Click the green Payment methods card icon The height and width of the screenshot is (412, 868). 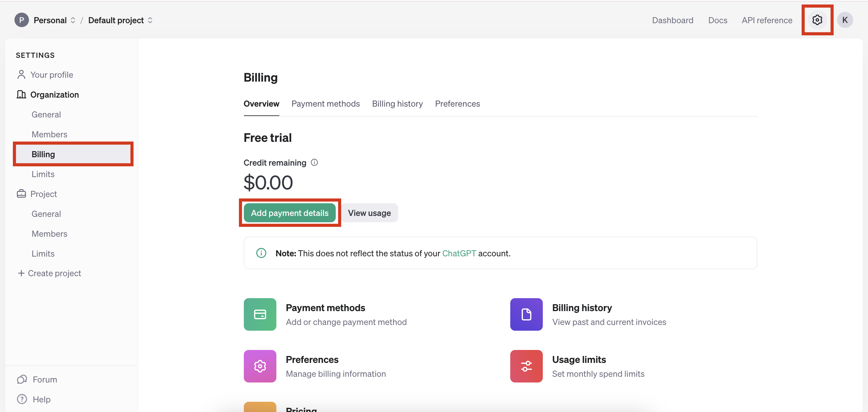(260, 314)
